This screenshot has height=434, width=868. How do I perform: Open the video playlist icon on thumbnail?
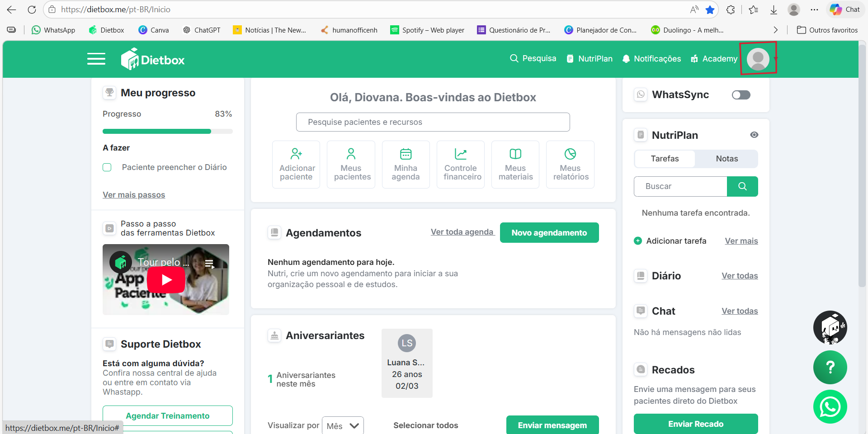pyautogui.click(x=209, y=264)
